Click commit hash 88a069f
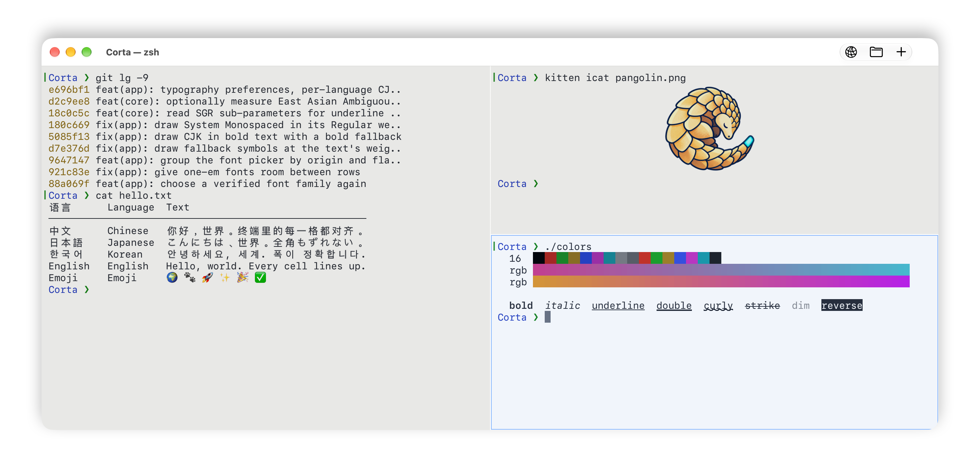This screenshot has width=980, height=475. pyautogui.click(x=69, y=184)
